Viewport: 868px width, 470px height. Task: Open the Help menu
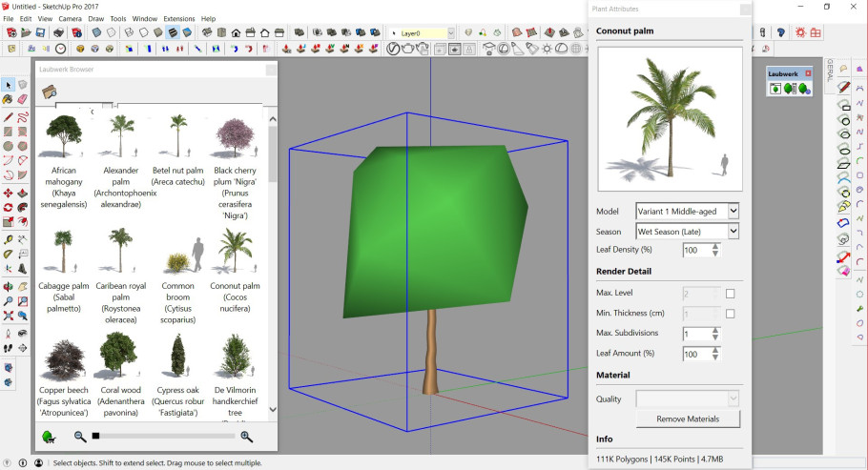point(208,19)
